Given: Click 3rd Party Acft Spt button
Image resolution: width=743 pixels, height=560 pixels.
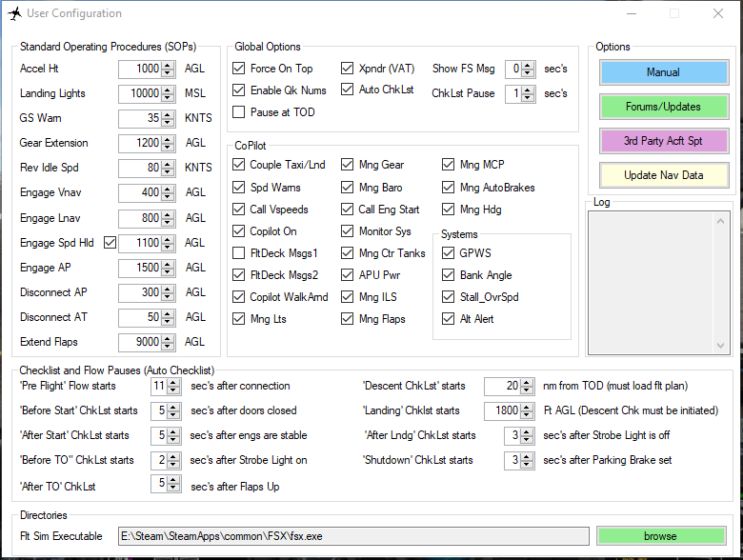Looking at the screenshot, I should 664,141.
